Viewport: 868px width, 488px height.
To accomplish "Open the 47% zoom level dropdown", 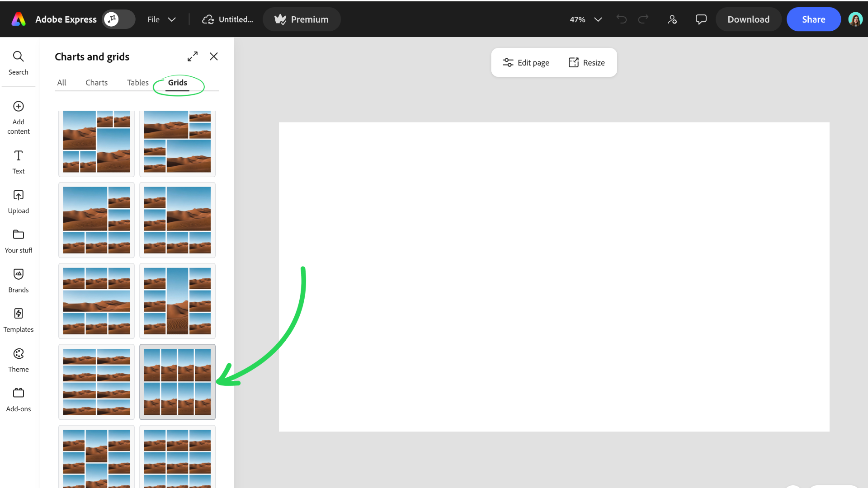I will 585,19.
